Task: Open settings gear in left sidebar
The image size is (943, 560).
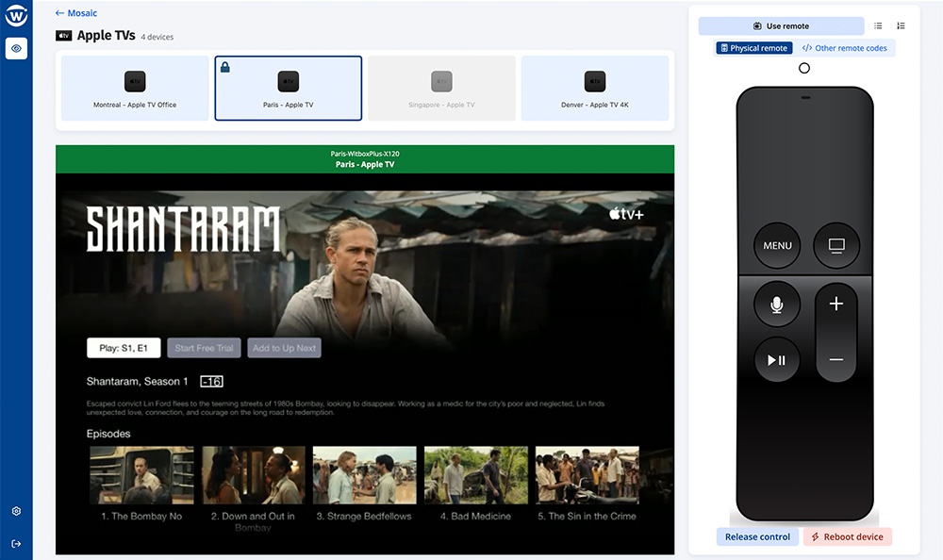Action: click(x=16, y=511)
